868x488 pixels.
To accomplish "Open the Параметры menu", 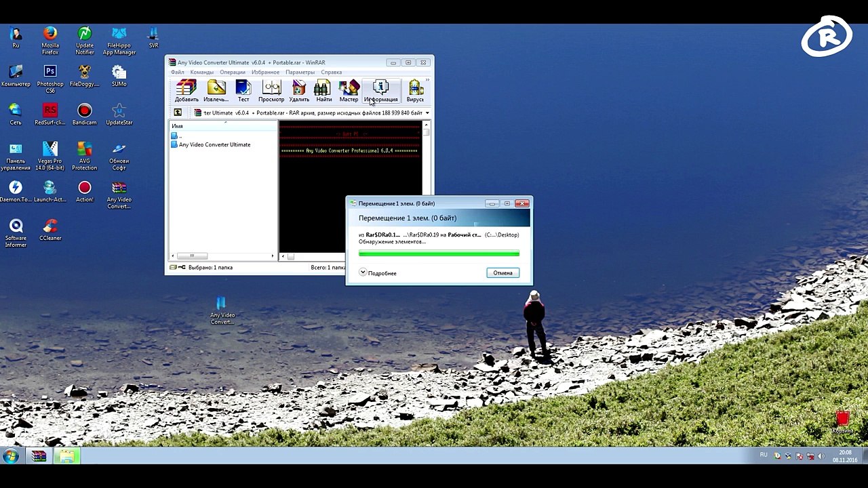I will pos(300,72).
